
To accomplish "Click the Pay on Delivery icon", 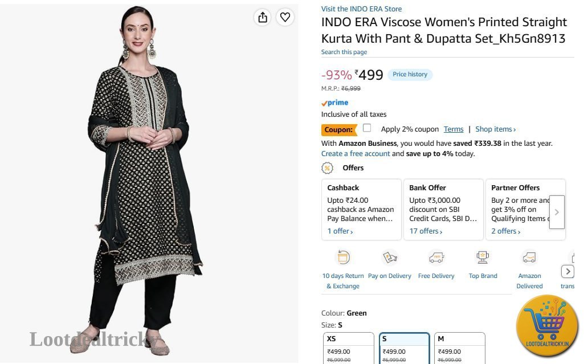I will click(390, 257).
